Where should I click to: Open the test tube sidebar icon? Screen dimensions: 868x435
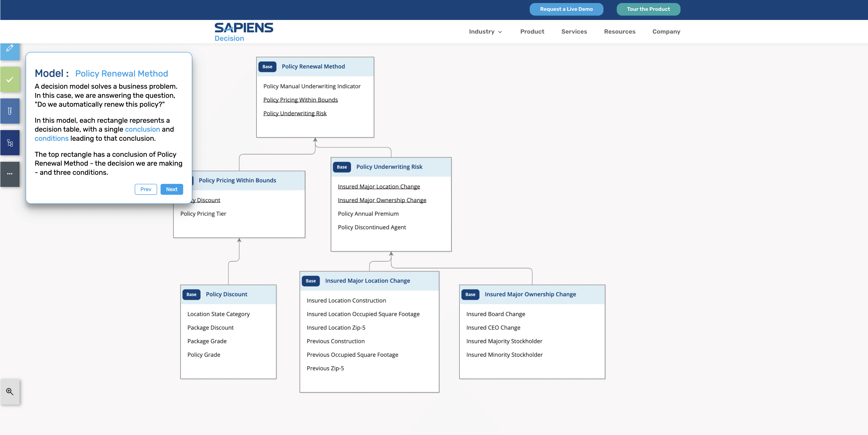coord(10,111)
